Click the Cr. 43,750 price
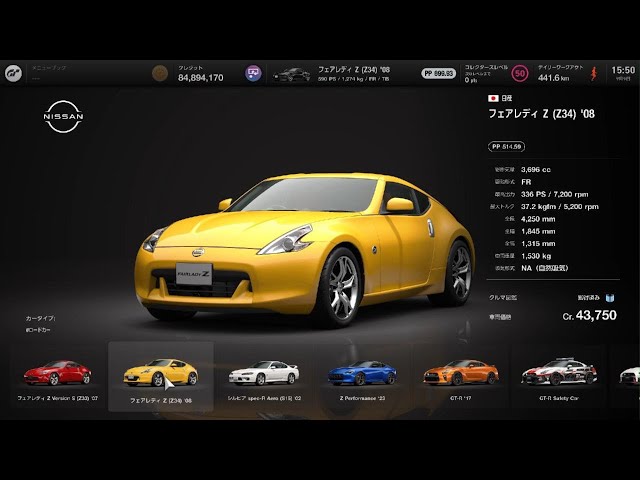The width and height of the screenshot is (640, 480). (x=589, y=315)
